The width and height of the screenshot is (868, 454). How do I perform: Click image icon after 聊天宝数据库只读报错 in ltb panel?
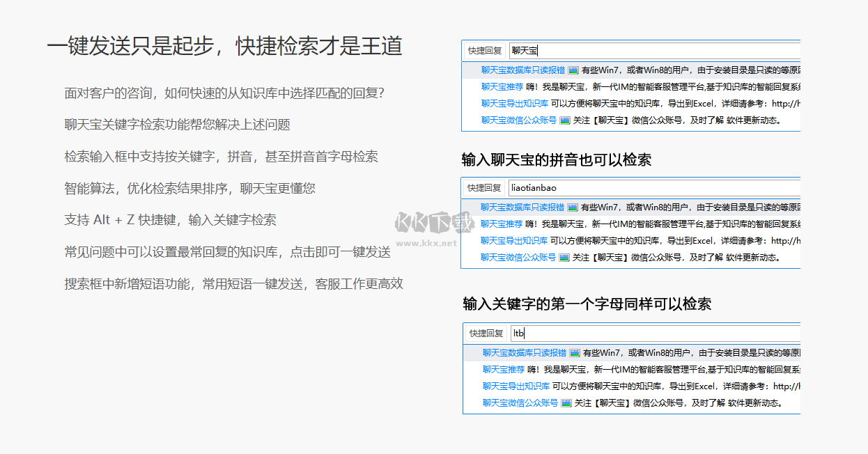(x=575, y=353)
